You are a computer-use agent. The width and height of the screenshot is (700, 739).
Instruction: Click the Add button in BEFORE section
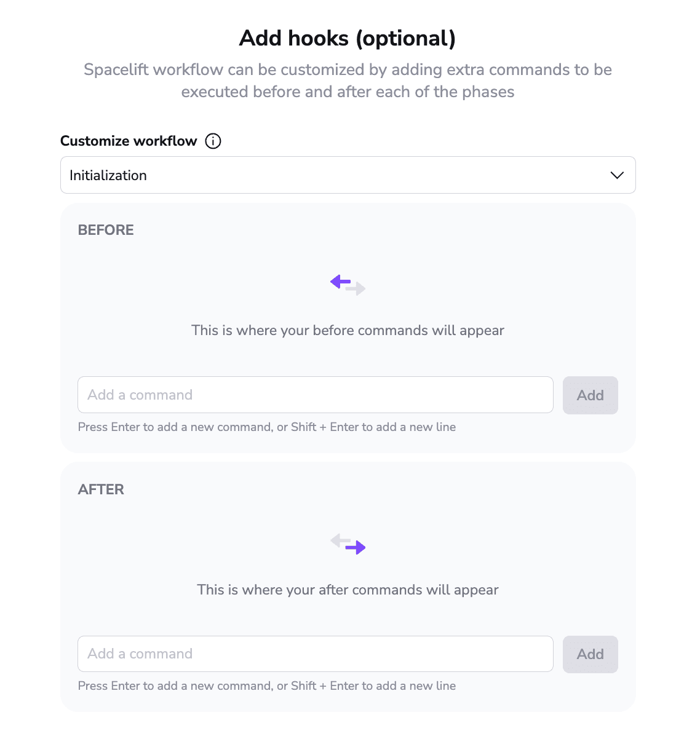[x=591, y=395]
